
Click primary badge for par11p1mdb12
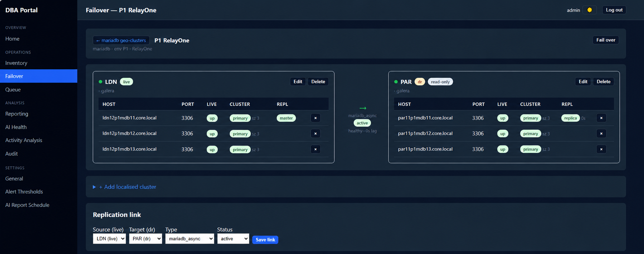[530, 134]
